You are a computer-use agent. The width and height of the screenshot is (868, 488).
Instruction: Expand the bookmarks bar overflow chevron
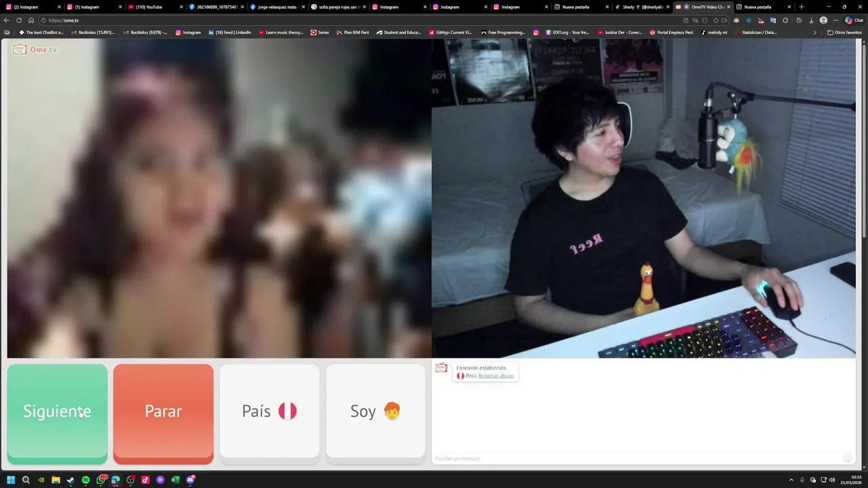pyautogui.click(x=815, y=33)
